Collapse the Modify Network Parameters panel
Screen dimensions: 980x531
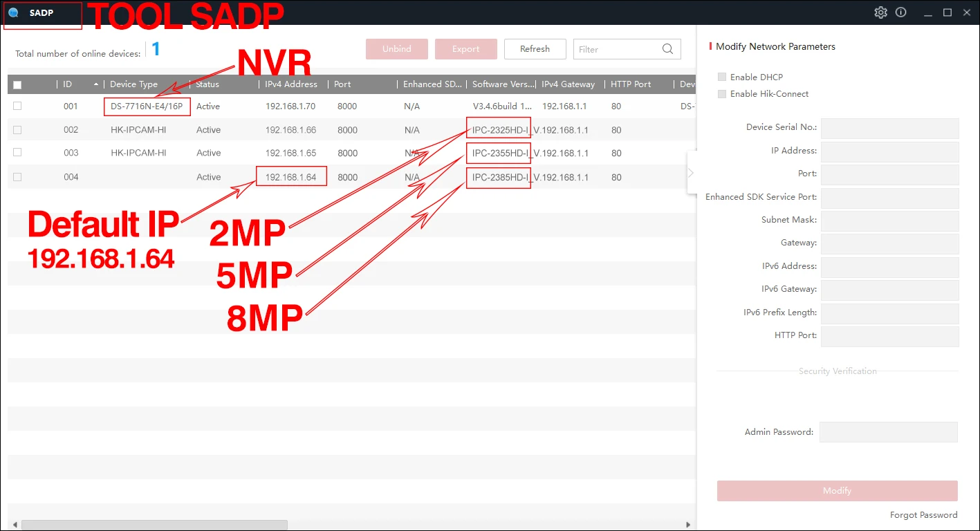(x=692, y=173)
